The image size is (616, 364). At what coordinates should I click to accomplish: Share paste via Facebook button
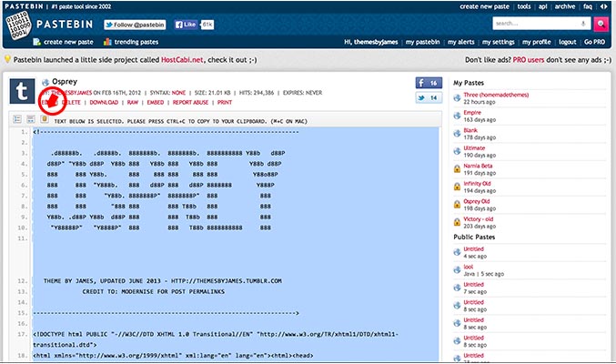[428, 82]
